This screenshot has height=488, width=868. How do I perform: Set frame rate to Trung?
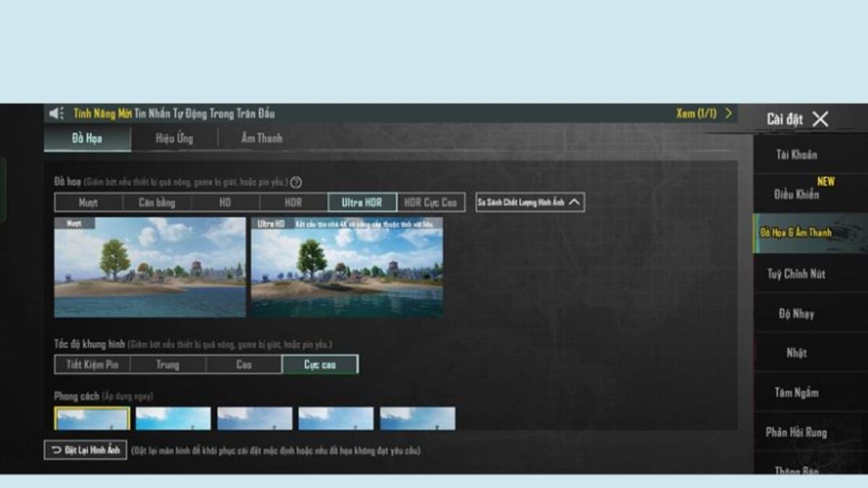[168, 364]
